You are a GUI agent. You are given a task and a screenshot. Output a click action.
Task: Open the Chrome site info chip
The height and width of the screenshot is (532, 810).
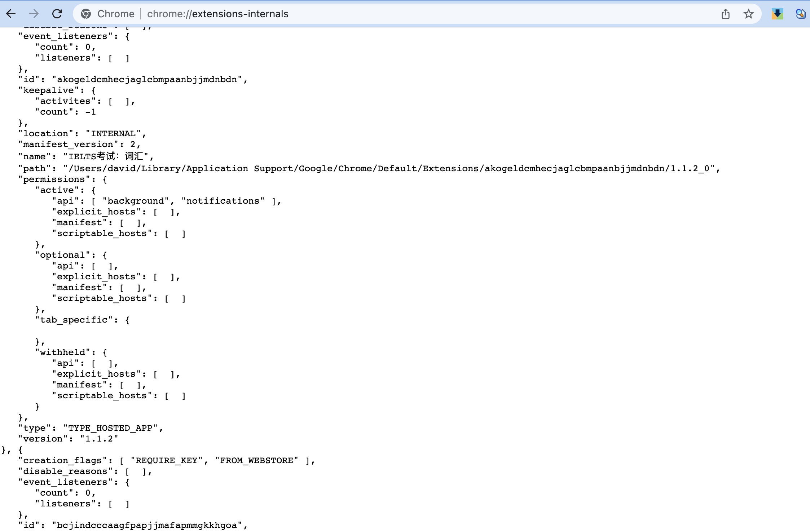(x=107, y=14)
